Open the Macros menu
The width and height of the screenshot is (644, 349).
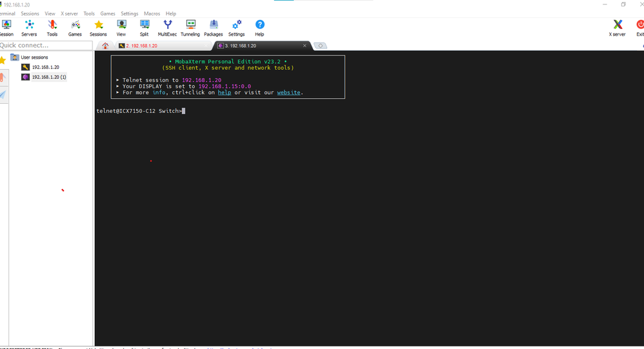tap(152, 14)
